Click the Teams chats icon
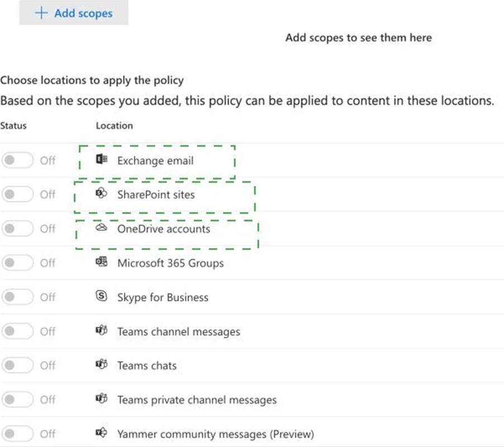The image size is (504, 447). point(102,365)
